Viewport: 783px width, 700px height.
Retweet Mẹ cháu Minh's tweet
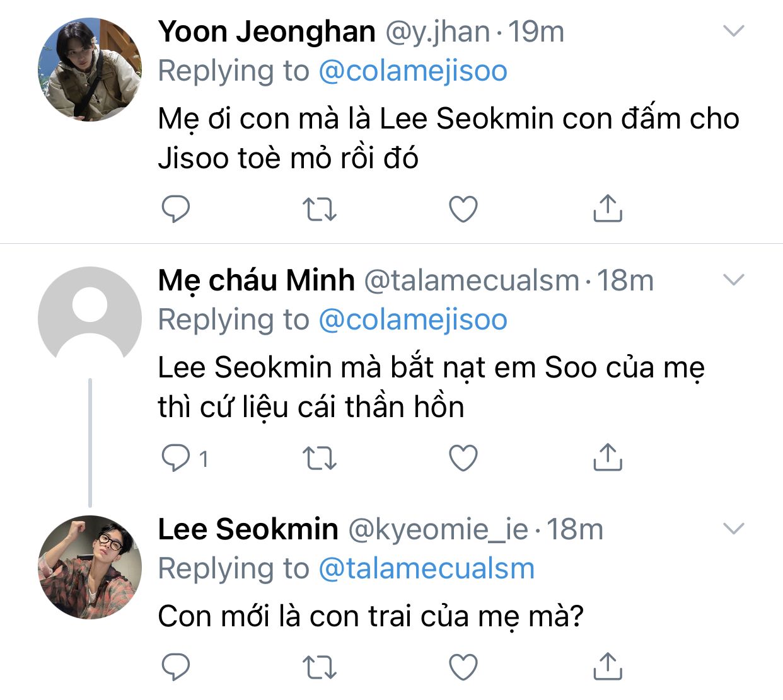click(x=320, y=458)
